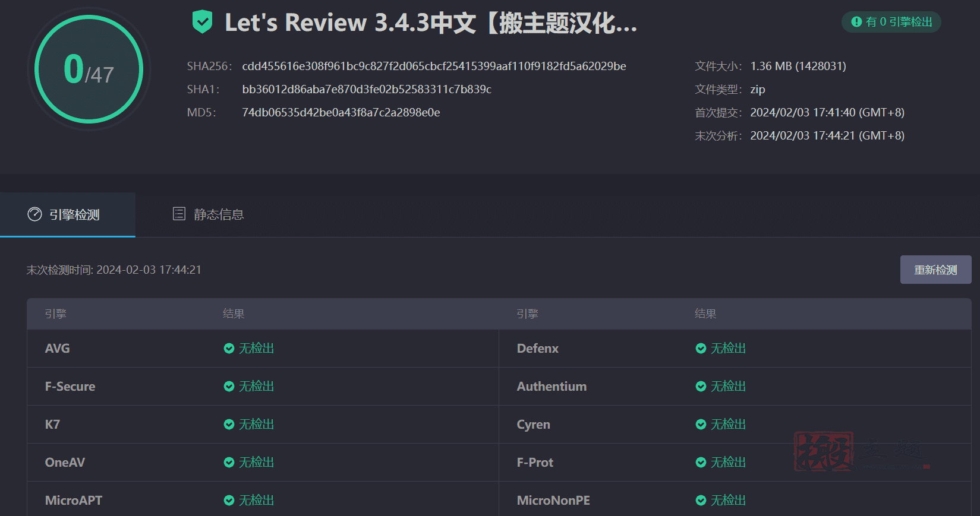Click '无检出' result text for K7

coord(257,425)
